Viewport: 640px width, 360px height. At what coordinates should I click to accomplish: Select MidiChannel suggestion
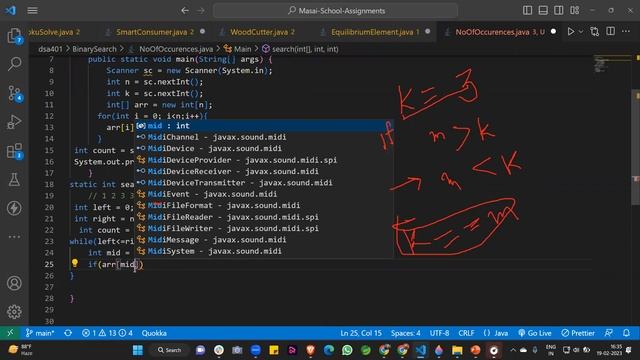pyautogui.click(x=264, y=137)
